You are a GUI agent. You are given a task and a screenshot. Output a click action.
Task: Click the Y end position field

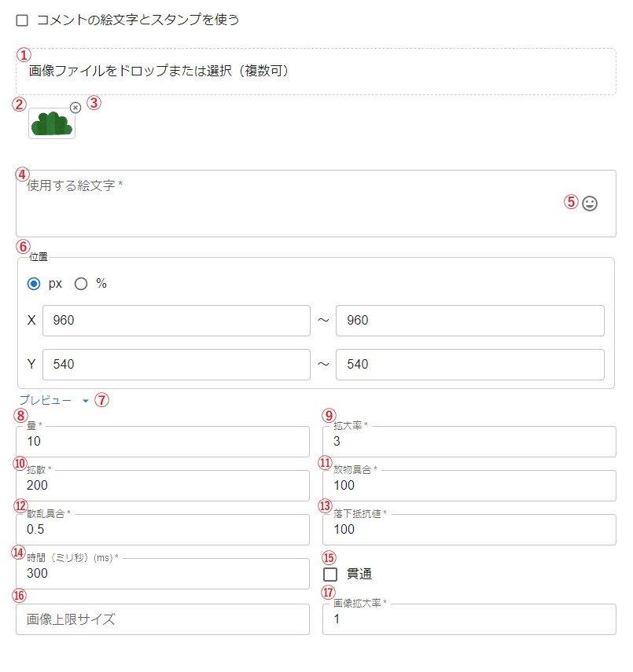469,365
